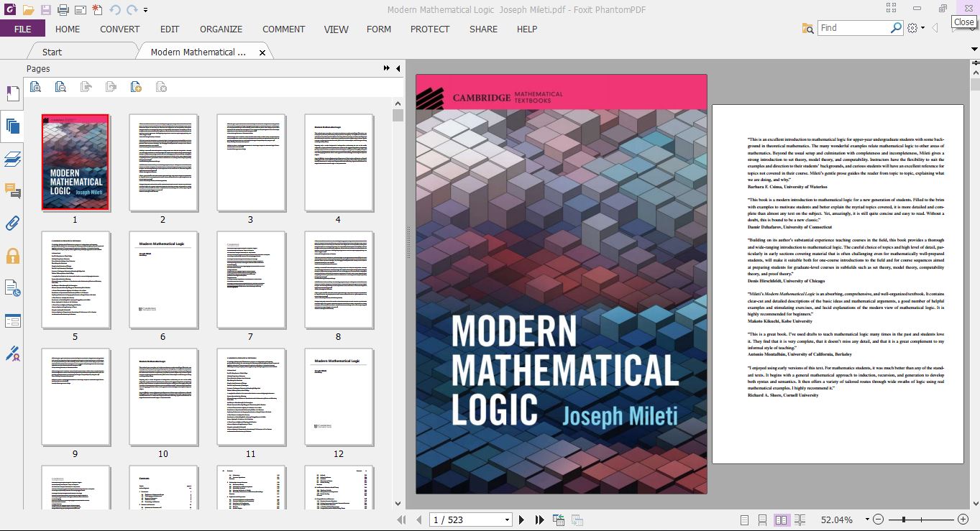
Task: Open the FILE menu
Action: [x=22, y=29]
